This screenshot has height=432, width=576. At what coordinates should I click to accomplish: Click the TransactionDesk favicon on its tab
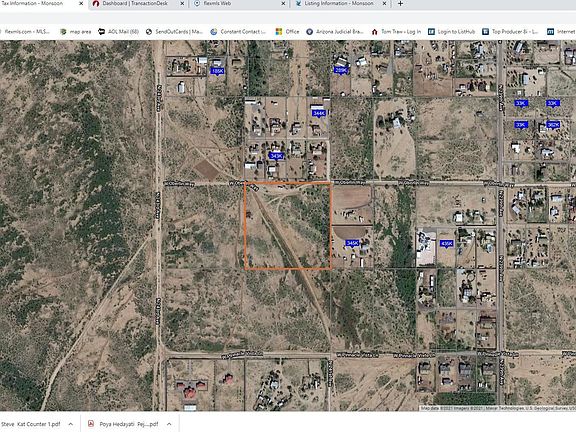(x=96, y=4)
